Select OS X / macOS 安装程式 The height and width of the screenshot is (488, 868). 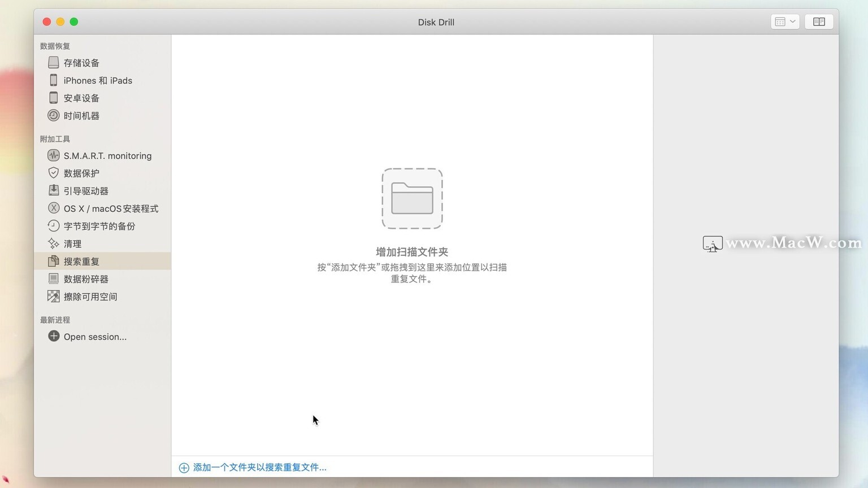pos(102,208)
